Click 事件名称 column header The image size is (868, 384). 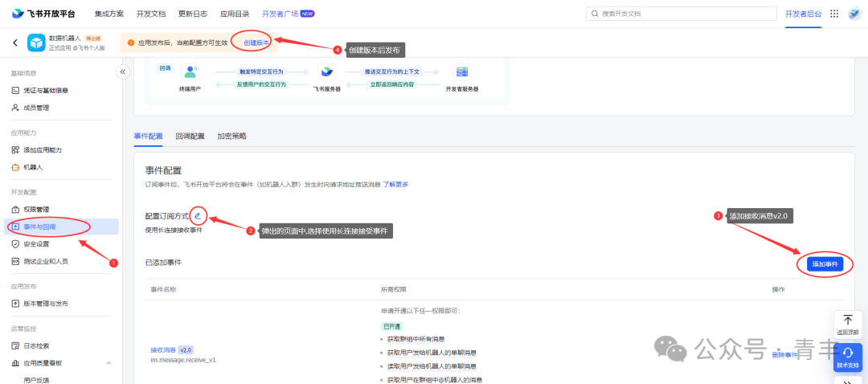point(164,289)
